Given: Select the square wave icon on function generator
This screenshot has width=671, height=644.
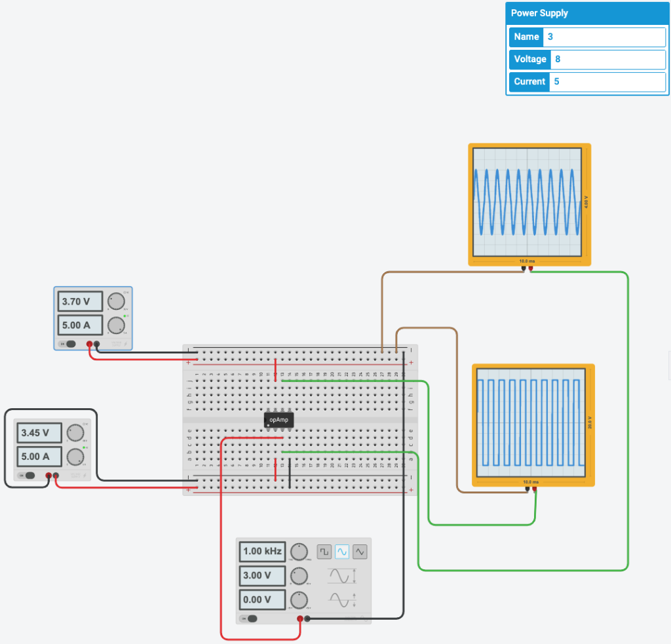Looking at the screenshot, I should (x=324, y=551).
